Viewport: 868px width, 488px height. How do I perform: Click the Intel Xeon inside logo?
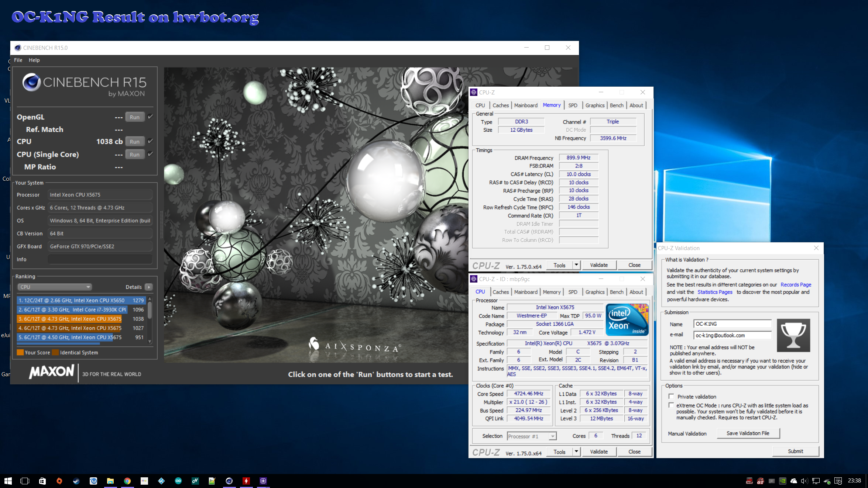pos(627,319)
